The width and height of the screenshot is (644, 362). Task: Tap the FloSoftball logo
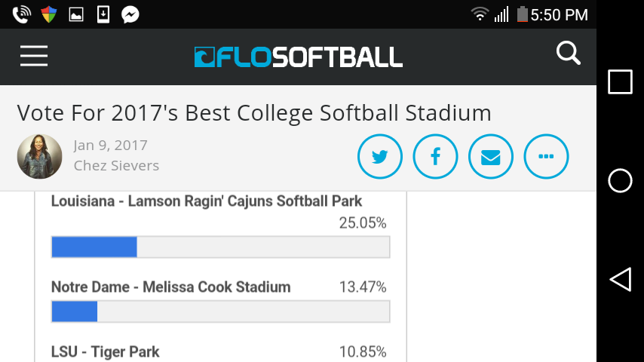[x=298, y=57]
